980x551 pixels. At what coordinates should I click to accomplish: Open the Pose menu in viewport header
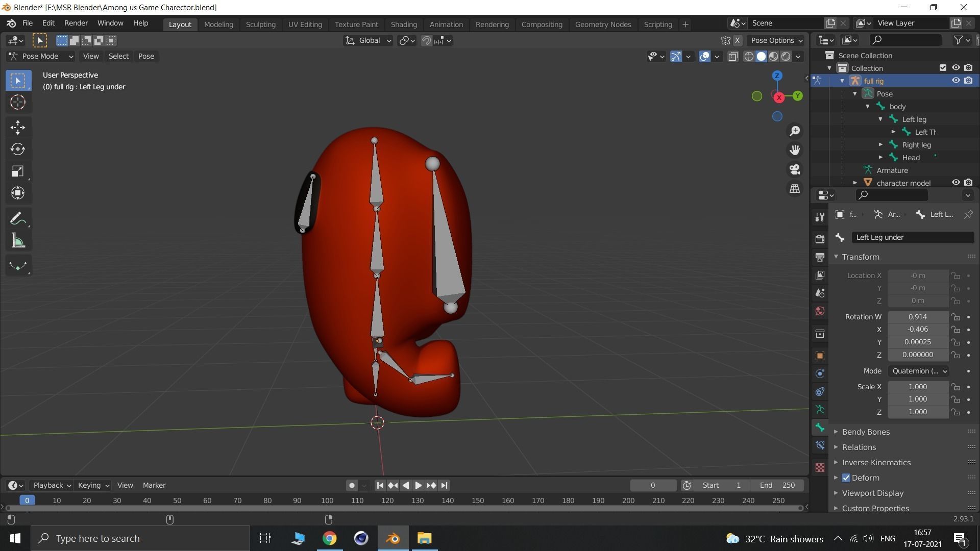point(146,56)
